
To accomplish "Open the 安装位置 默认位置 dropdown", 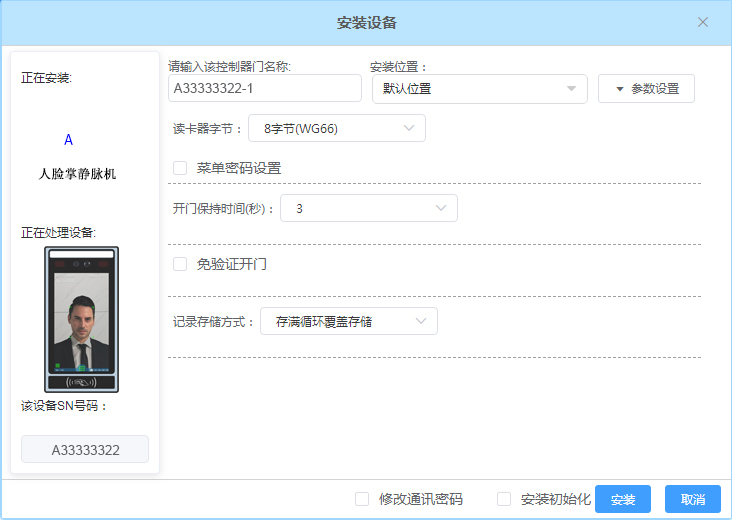I will (479, 89).
